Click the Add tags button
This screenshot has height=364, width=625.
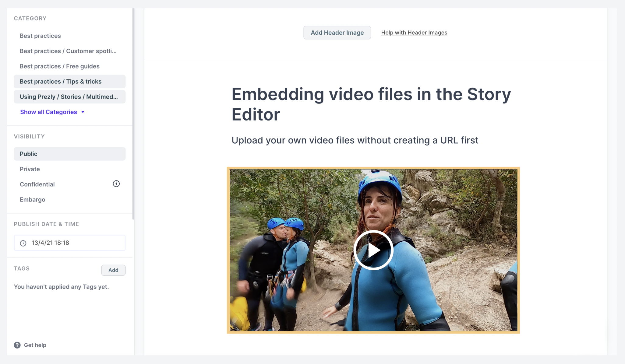tap(113, 270)
